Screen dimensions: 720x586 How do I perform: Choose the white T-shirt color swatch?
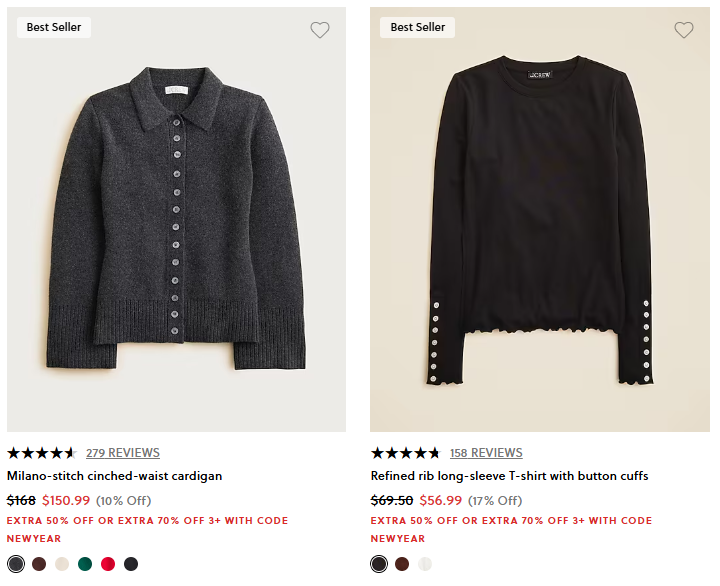[x=425, y=564]
